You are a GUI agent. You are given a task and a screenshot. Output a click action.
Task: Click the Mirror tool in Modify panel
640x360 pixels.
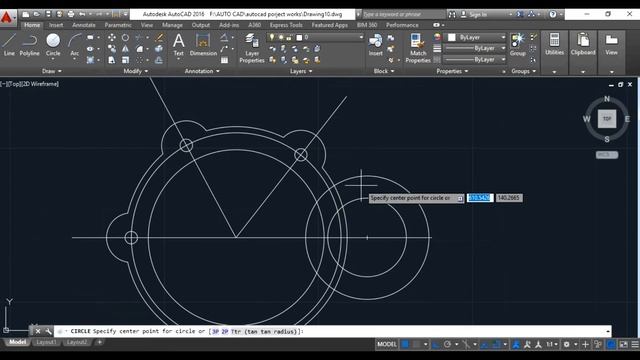point(125,49)
